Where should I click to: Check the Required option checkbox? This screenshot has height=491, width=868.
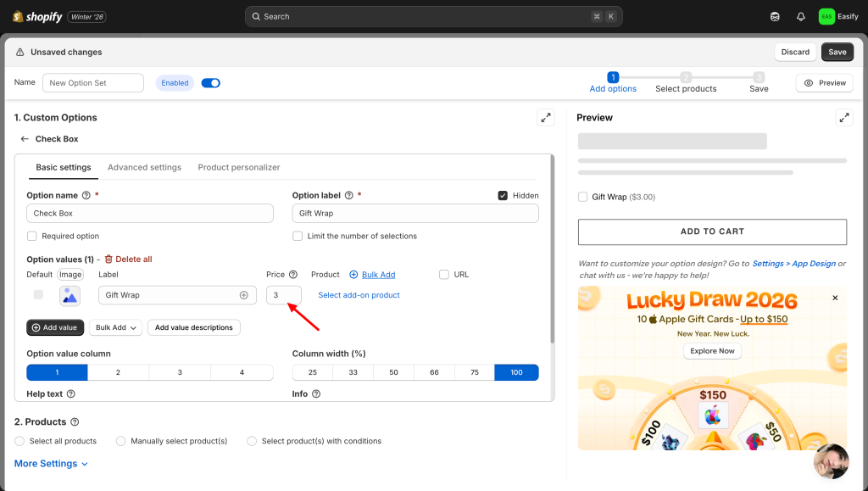pyautogui.click(x=32, y=237)
